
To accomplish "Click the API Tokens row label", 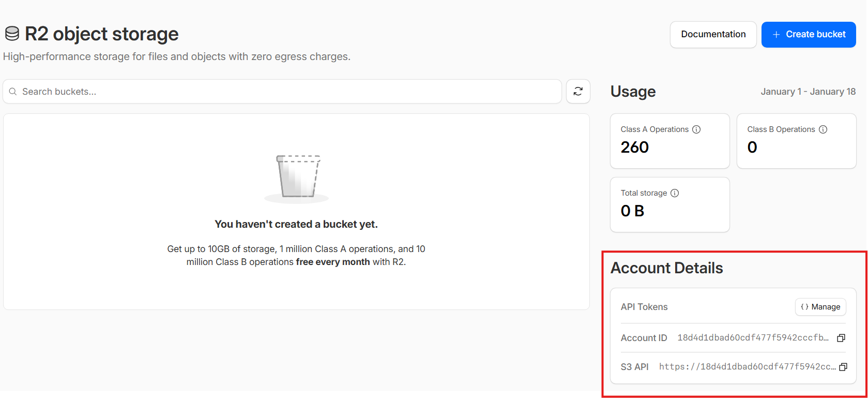I will click(x=644, y=307).
